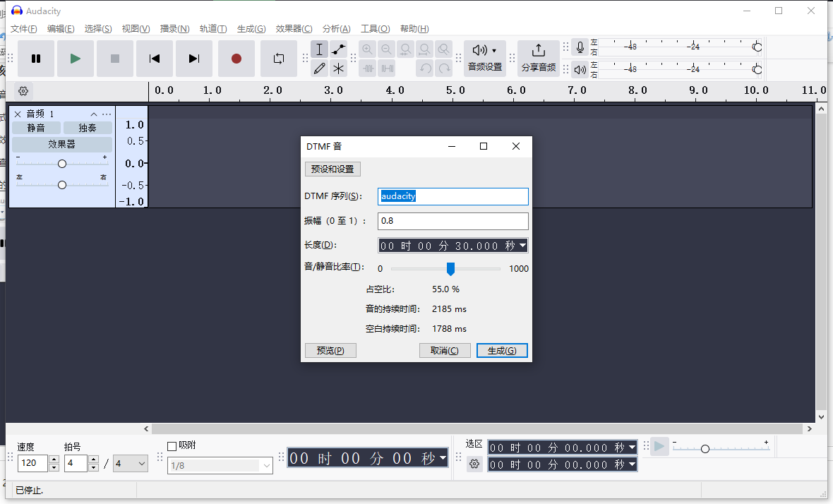Viewport: 833px width, 504px height.
Task: Open the Audio Setup panel
Action: pos(484,58)
